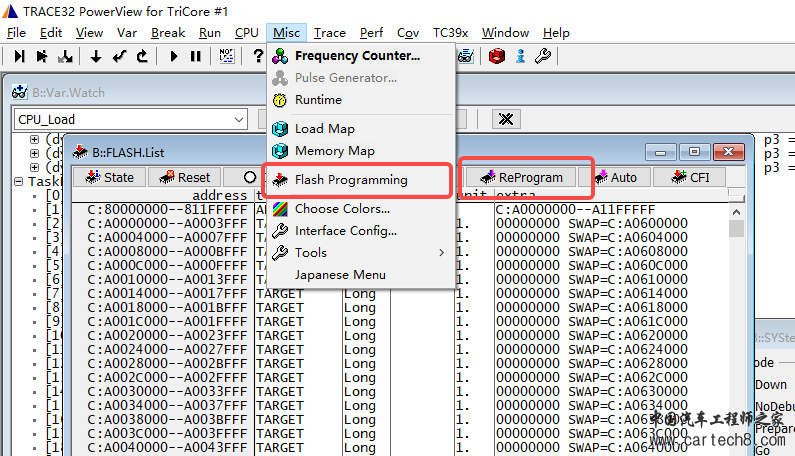The height and width of the screenshot is (456, 795).
Task: Click the Reset button in FLASH.List
Action: tap(185, 178)
